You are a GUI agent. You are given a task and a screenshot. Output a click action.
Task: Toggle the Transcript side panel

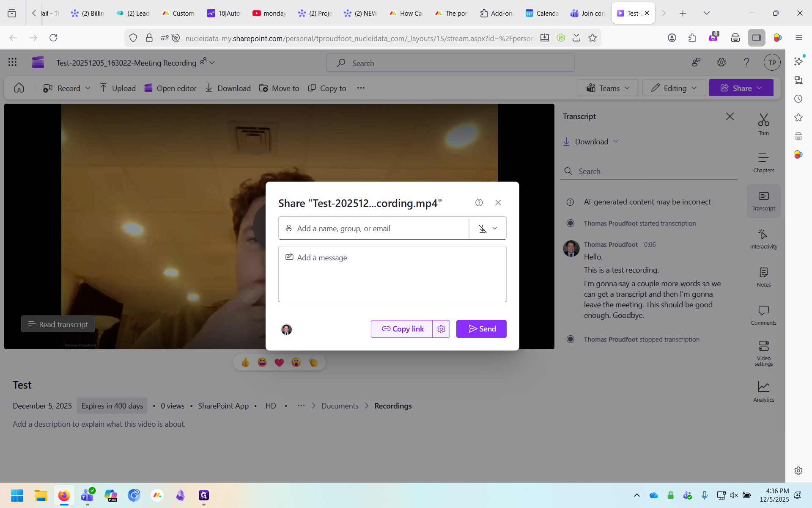click(x=763, y=201)
